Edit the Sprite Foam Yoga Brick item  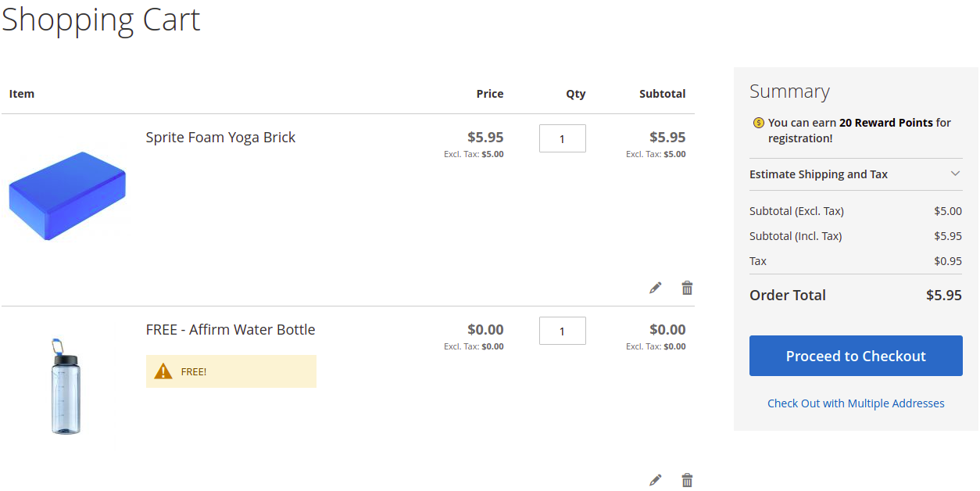[655, 288]
